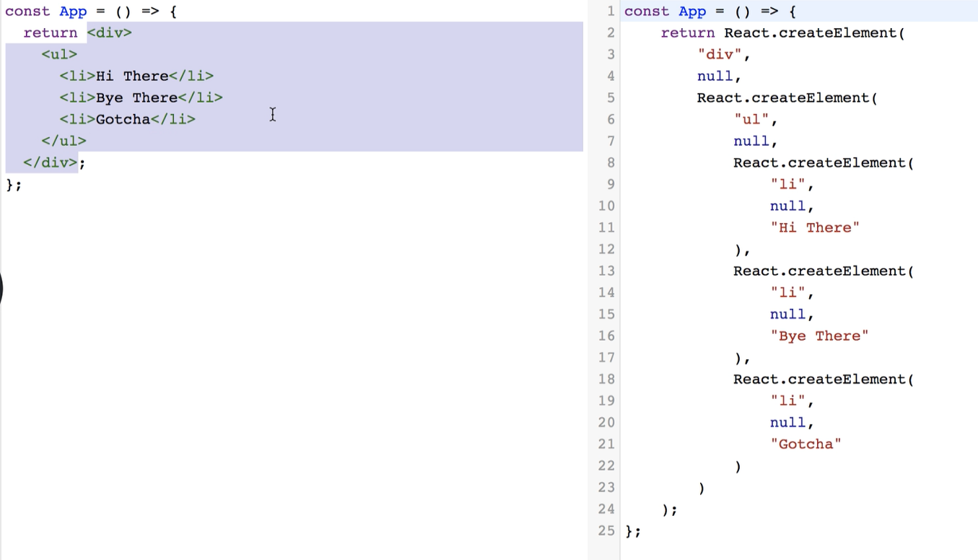This screenshot has height=560, width=978.
Task: Click 'return React.createElement(' on line 2
Action: coord(783,32)
